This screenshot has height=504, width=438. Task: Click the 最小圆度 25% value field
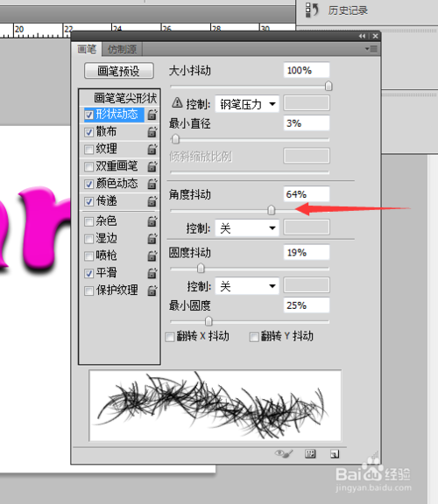[x=307, y=305]
